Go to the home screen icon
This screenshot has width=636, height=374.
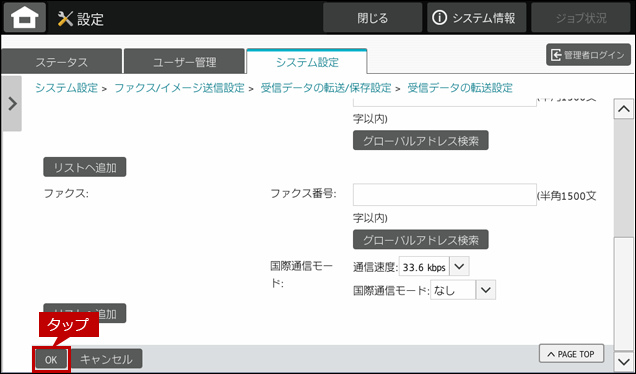tap(25, 18)
